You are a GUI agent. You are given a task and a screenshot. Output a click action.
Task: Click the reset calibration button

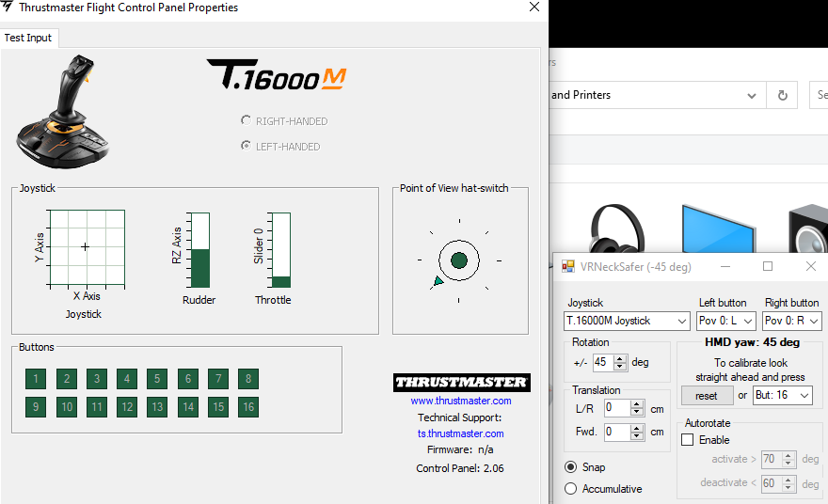707,395
